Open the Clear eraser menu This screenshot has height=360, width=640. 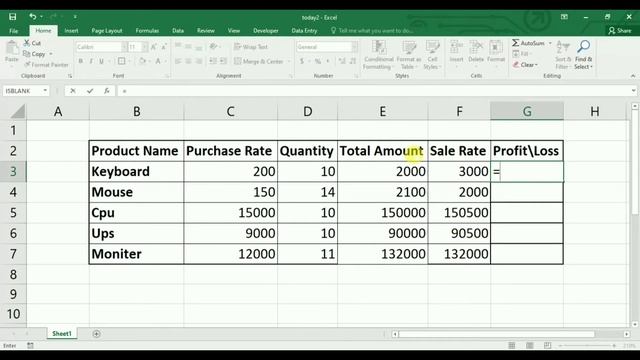(x=525, y=64)
